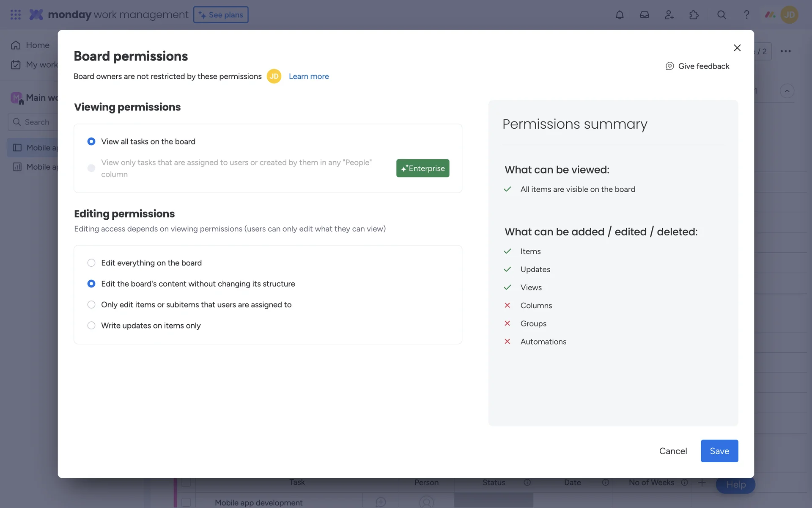812x508 pixels.
Task: Click the invite members icon
Action: pyautogui.click(x=669, y=15)
